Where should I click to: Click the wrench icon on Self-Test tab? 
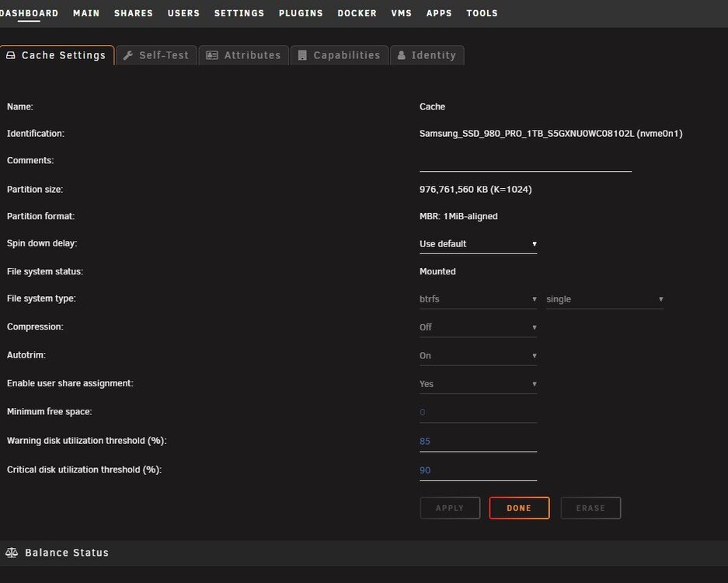click(128, 55)
